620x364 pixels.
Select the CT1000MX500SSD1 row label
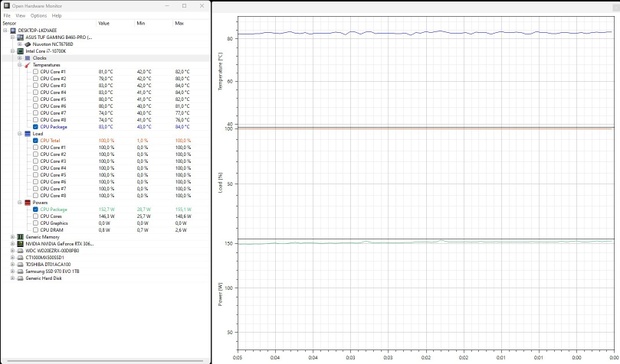tap(45, 257)
